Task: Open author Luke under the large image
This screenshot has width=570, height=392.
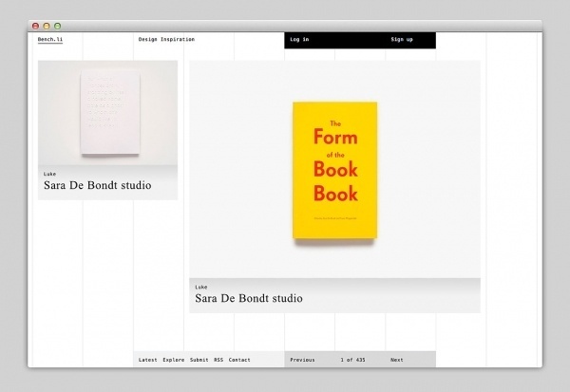Action: (x=201, y=286)
